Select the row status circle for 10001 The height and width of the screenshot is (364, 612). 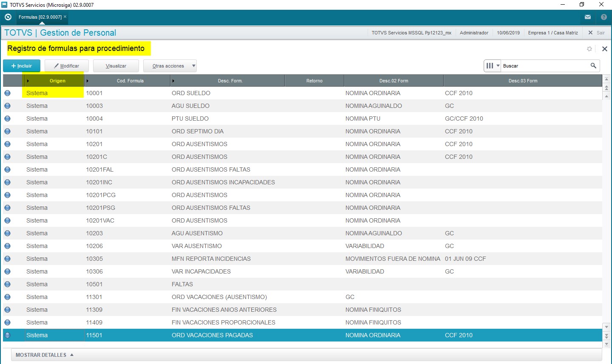pos(7,93)
